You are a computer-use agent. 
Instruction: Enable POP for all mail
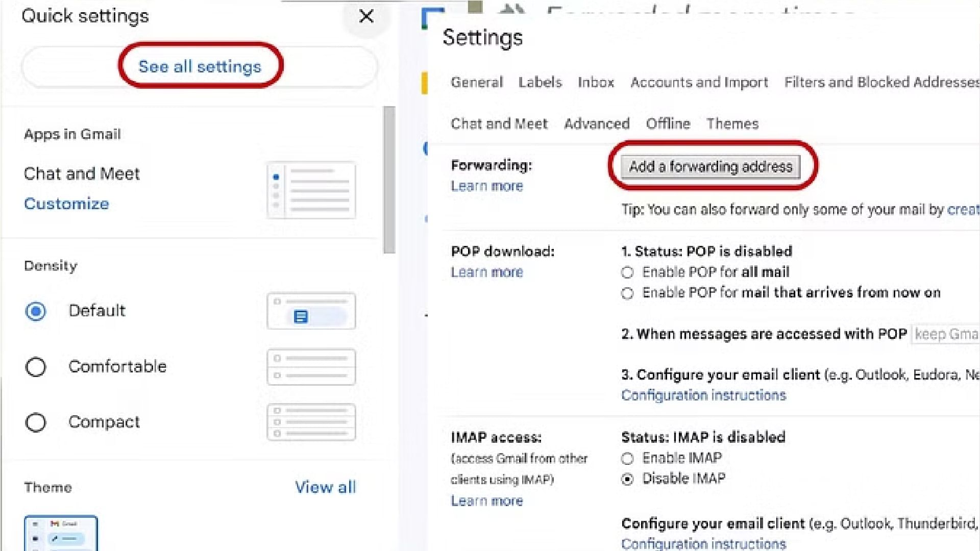pyautogui.click(x=627, y=272)
